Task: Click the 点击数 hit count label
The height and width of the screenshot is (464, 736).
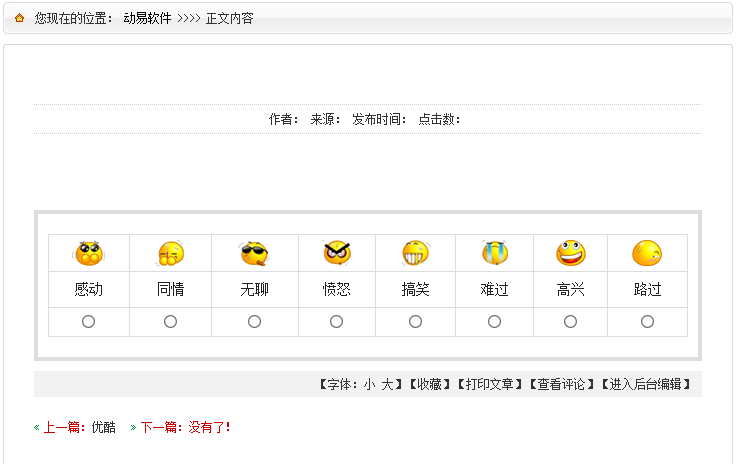Action: (439, 120)
